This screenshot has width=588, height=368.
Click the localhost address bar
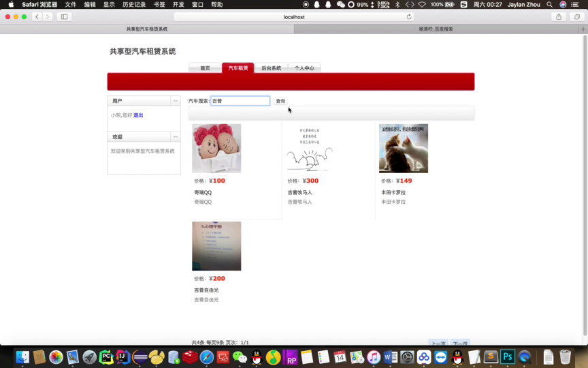pyautogui.click(x=294, y=17)
